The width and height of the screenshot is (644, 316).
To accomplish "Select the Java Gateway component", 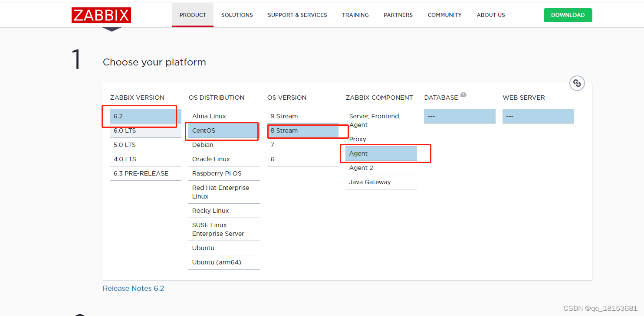I will pyautogui.click(x=381, y=182).
